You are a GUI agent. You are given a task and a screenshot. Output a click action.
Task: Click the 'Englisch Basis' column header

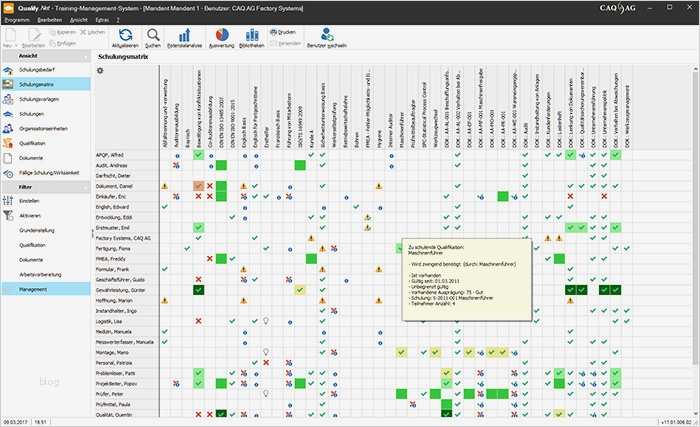point(244,107)
